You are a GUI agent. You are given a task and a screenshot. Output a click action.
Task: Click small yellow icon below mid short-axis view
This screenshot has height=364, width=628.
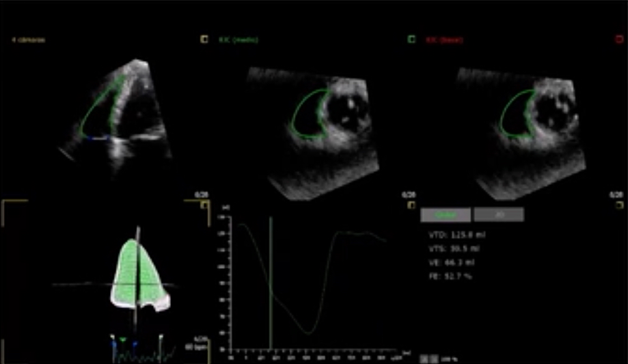click(411, 205)
